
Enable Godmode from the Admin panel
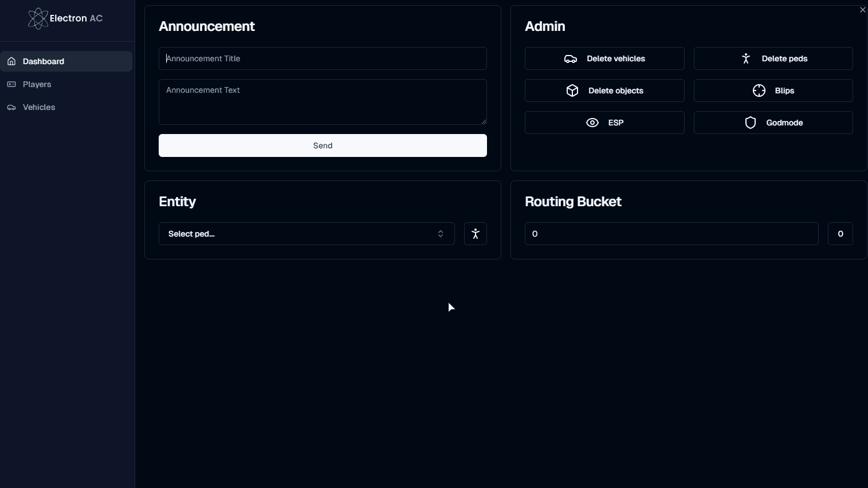(x=773, y=123)
